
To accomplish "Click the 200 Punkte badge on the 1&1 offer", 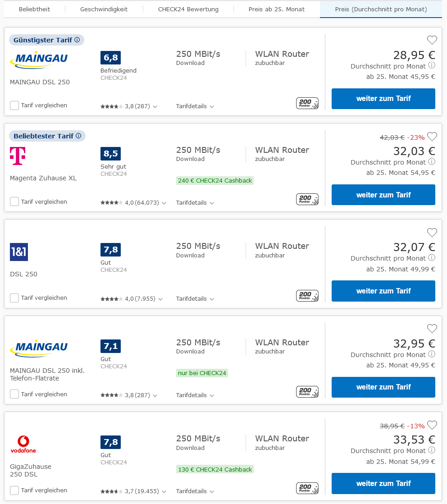I will [x=307, y=296].
